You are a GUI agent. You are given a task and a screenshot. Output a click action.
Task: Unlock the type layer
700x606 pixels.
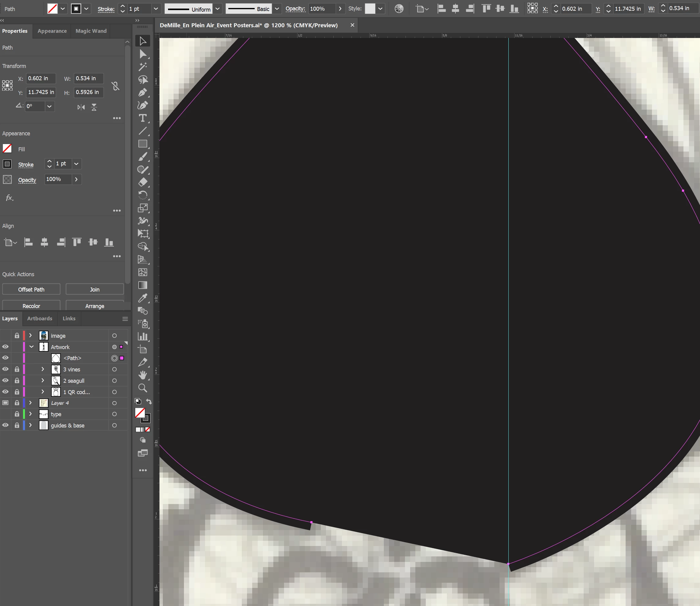click(x=17, y=414)
